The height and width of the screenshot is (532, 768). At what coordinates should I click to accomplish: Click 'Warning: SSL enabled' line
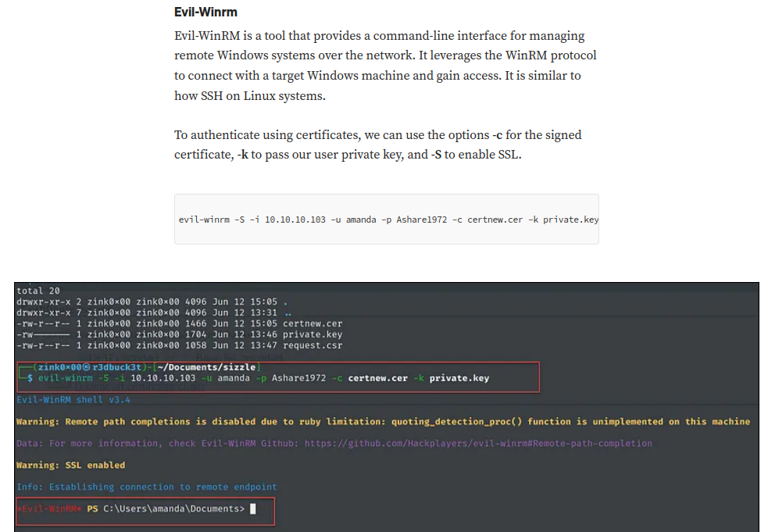[70, 465]
